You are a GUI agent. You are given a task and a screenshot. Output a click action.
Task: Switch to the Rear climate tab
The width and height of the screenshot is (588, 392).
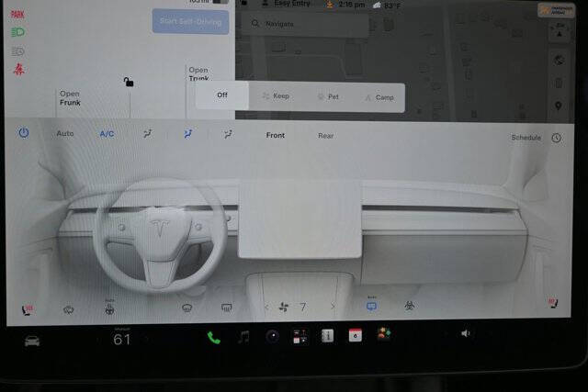click(325, 136)
